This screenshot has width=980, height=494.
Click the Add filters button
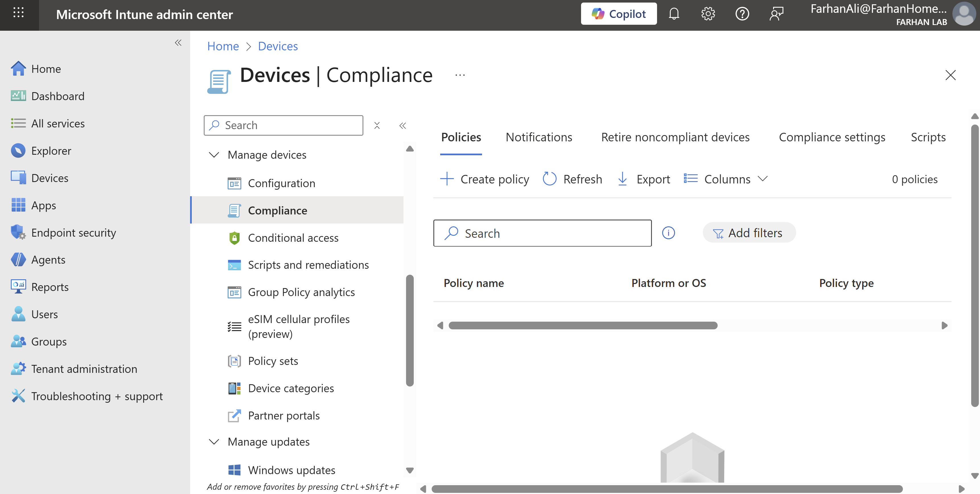[749, 233]
